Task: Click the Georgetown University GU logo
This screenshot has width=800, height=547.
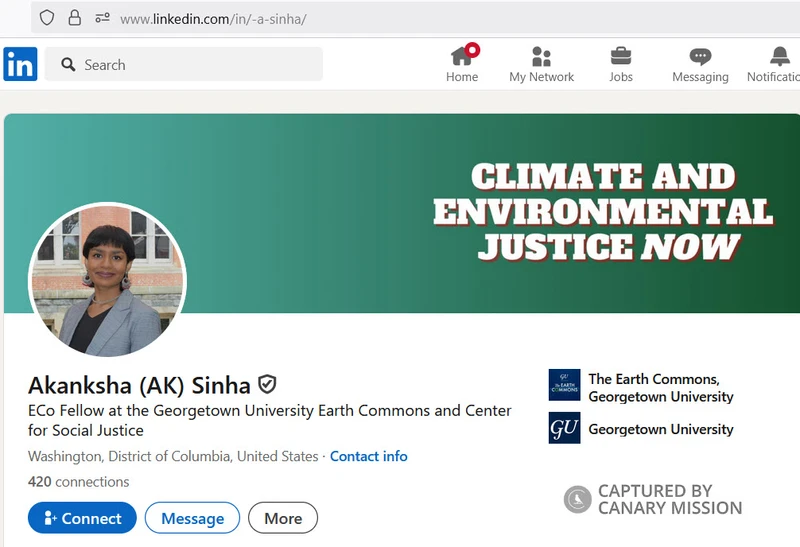Action: coord(564,428)
